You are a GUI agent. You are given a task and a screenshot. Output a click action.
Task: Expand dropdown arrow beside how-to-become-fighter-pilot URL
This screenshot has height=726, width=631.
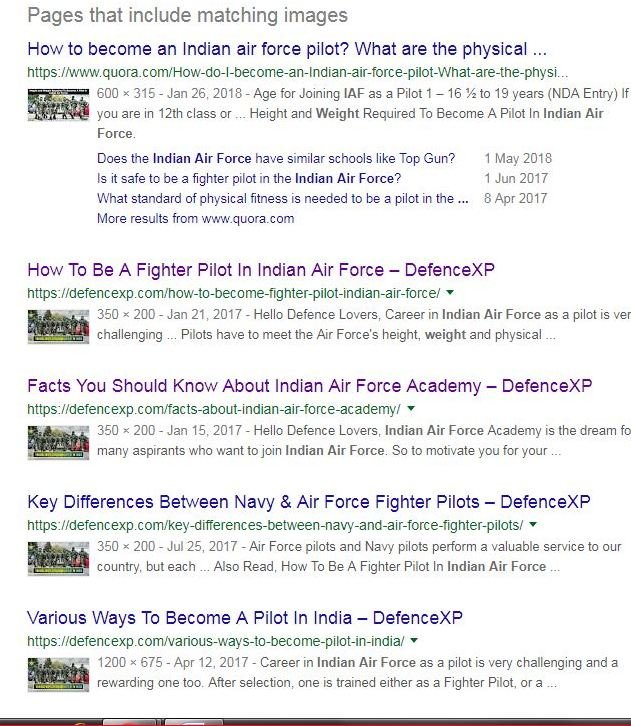coord(450,293)
